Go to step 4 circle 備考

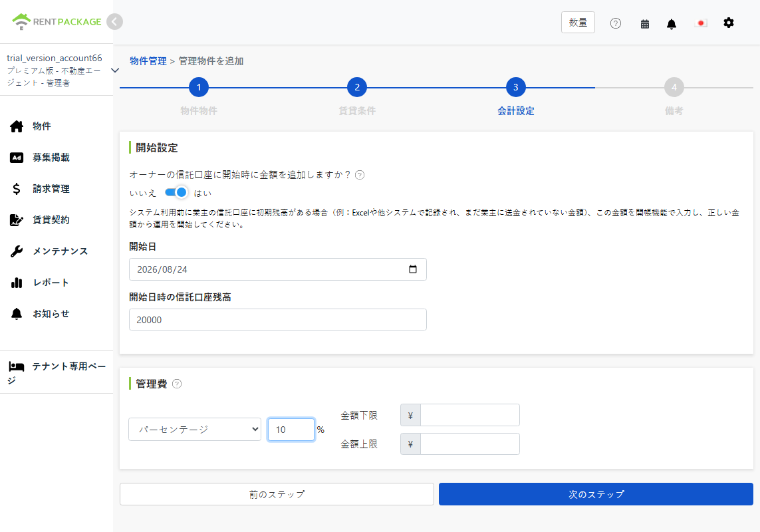tap(674, 87)
